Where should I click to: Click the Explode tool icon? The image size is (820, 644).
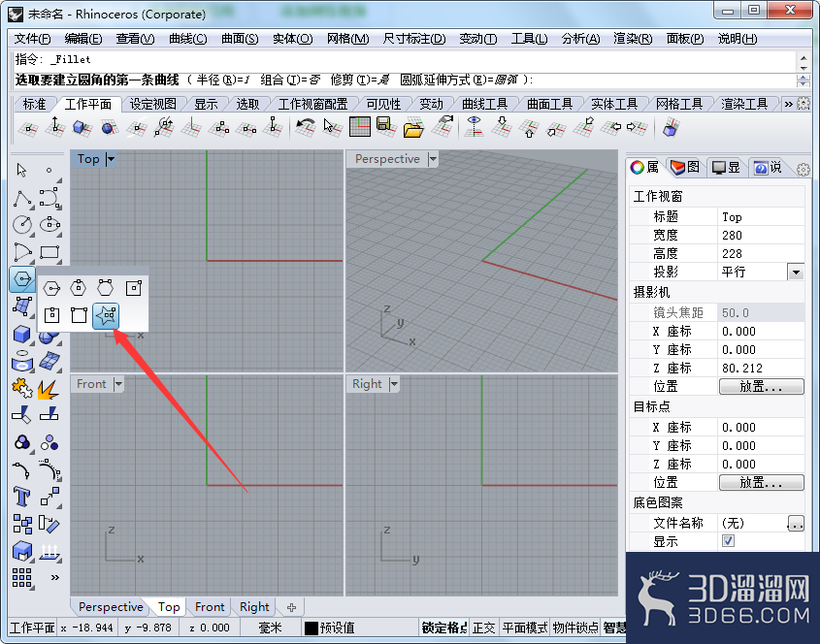coord(49,388)
